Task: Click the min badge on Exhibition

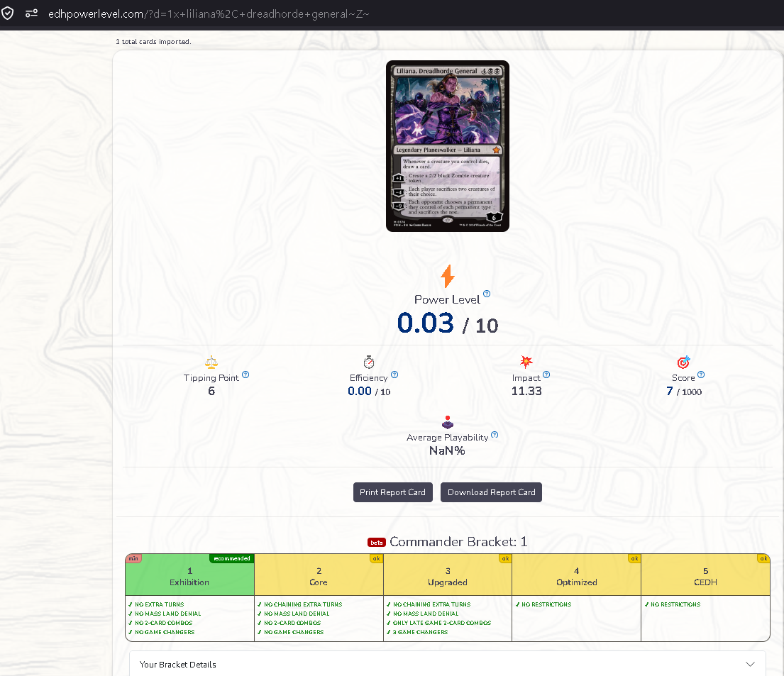Action: click(x=133, y=558)
